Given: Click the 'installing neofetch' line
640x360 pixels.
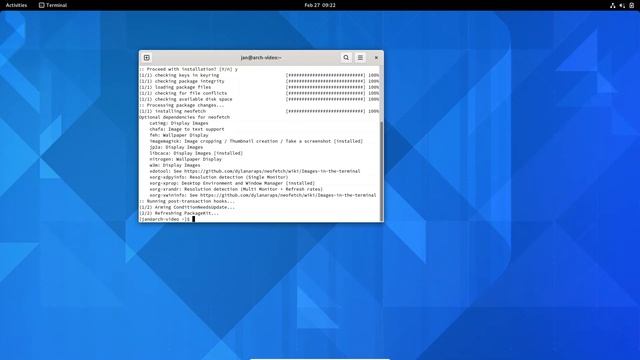Looking at the screenshot, I should (259, 111).
